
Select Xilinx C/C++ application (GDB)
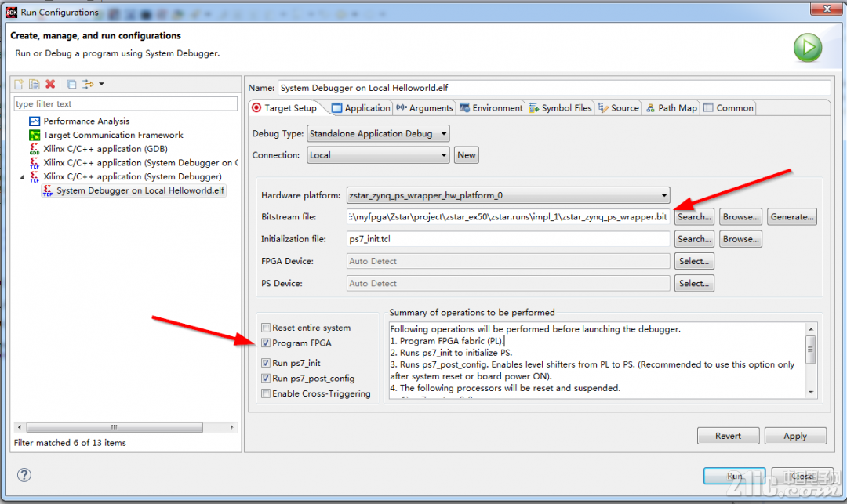(x=105, y=149)
